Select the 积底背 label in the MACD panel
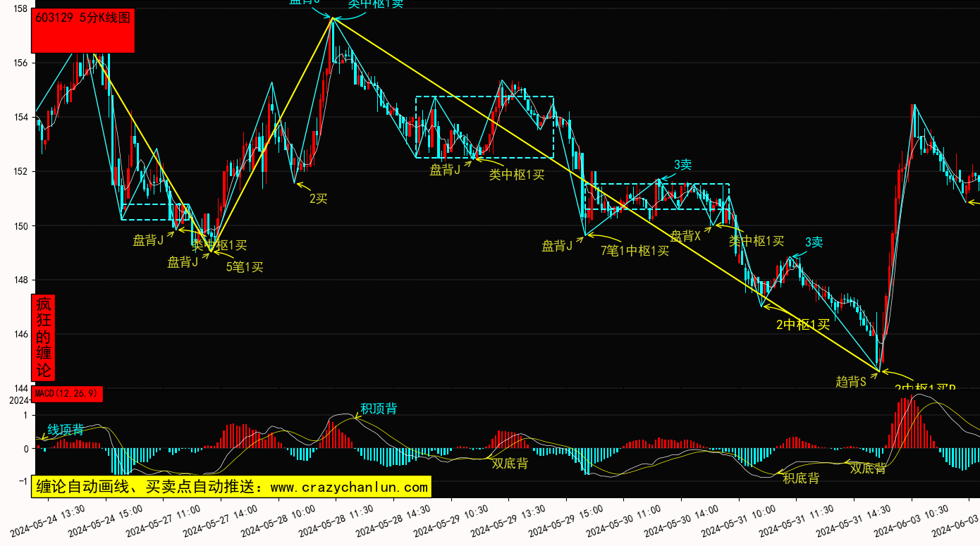The width and height of the screenshot is (980, 546). click(801, 478)
